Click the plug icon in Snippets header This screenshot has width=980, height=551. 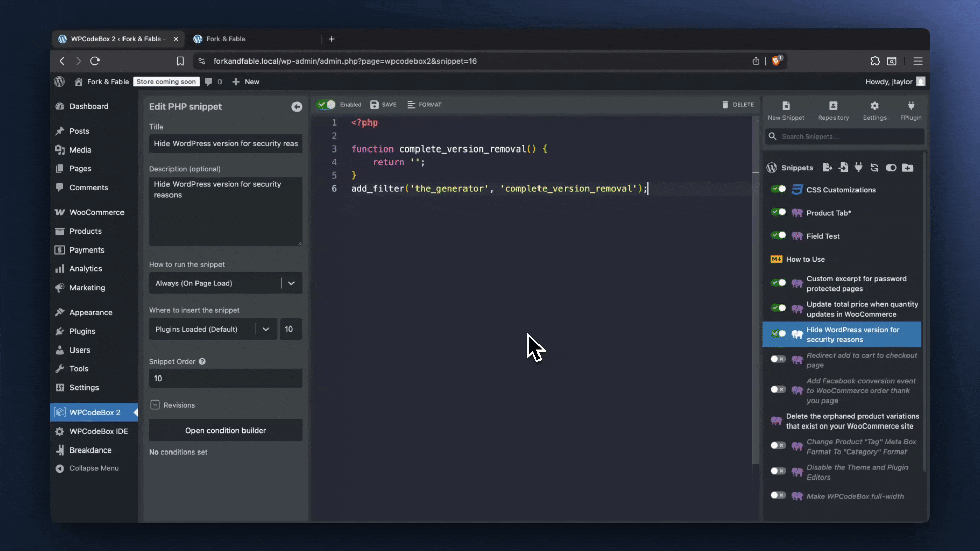pyautogui.click(x=859, y=167)
